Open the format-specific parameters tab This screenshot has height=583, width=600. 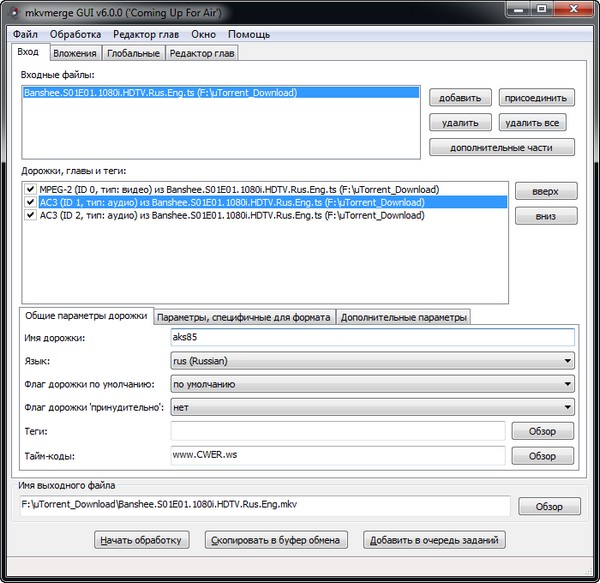pos(243,317)
